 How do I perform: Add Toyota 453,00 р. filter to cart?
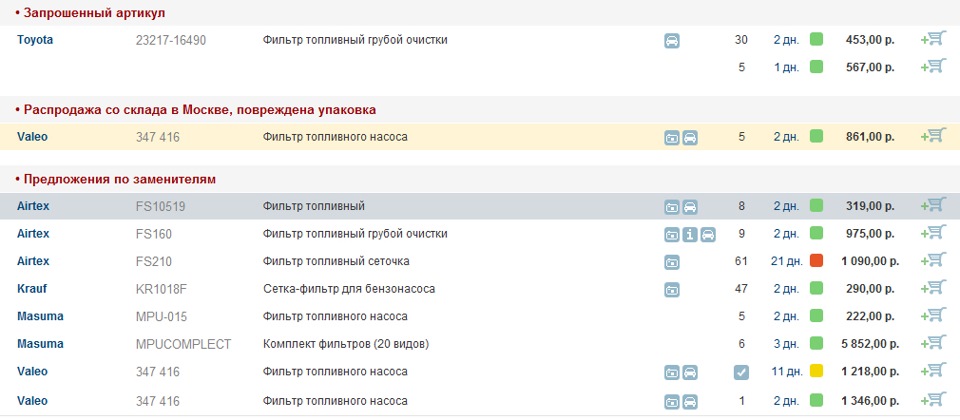point(934,40)
